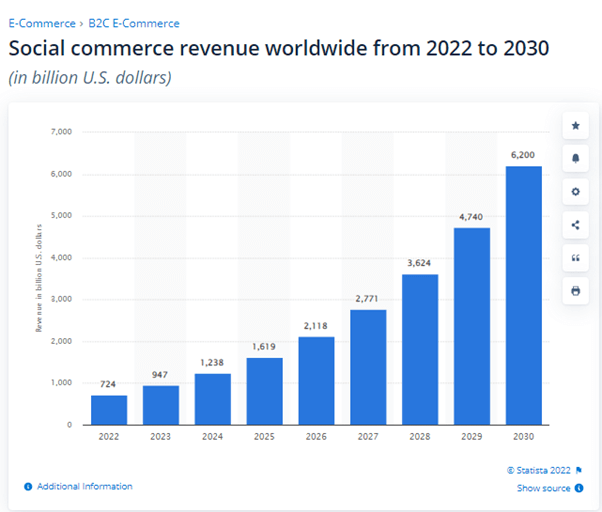Screen dimensions: 602x512
Task: Click the Additional Information link
Action: pos(85,487)
